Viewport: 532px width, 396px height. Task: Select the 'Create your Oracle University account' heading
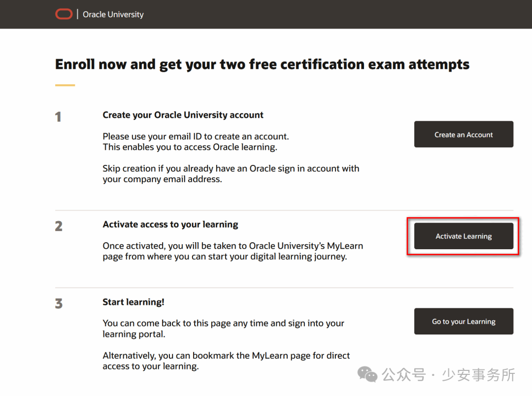tap(183, 115)
